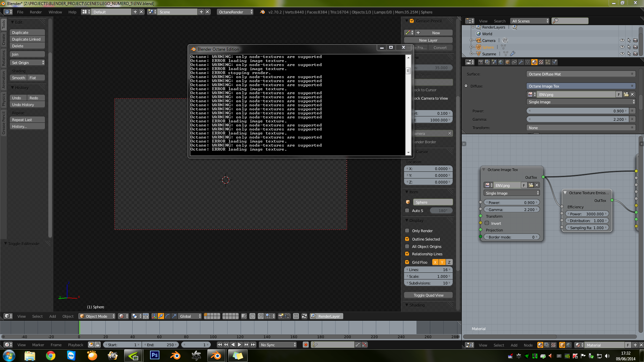Toggle Sphere selectability arrow in outliner

pos(629,47)
